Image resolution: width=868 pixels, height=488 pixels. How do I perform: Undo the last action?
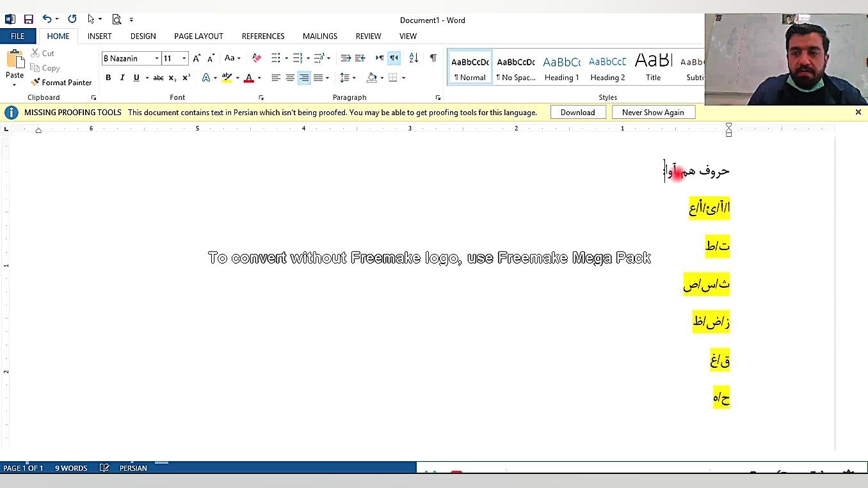tap(47, 19)
